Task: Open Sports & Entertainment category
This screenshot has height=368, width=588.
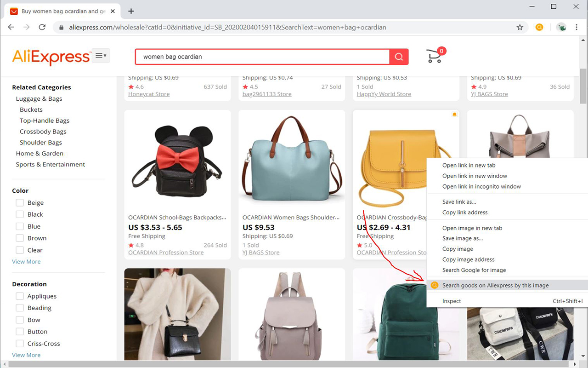Action: pos(51,164)
